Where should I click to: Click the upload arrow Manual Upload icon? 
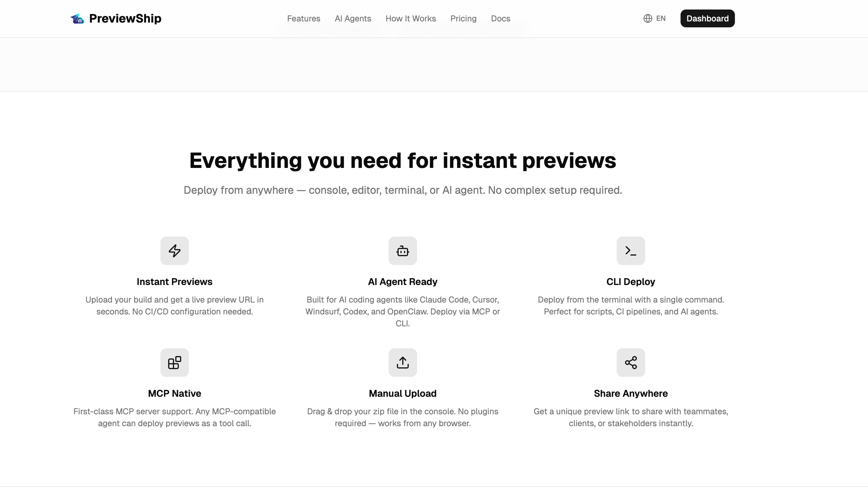403,363
